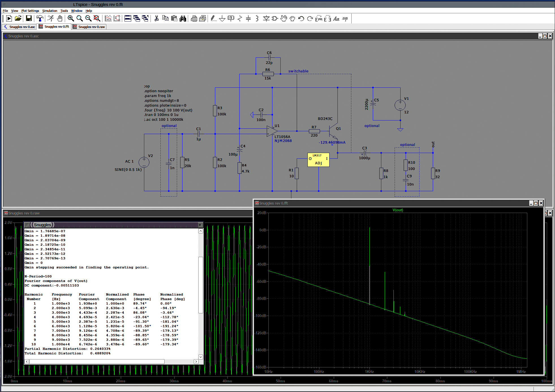Open the View menu
Screen dimensions: 555x392
point(14,11)
